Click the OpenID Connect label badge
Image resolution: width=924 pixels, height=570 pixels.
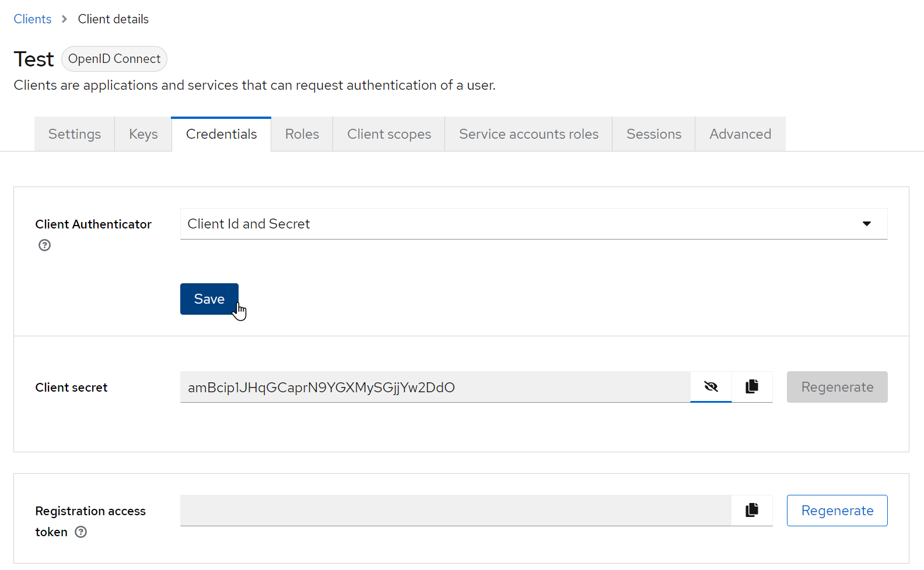tap(114, 59)
